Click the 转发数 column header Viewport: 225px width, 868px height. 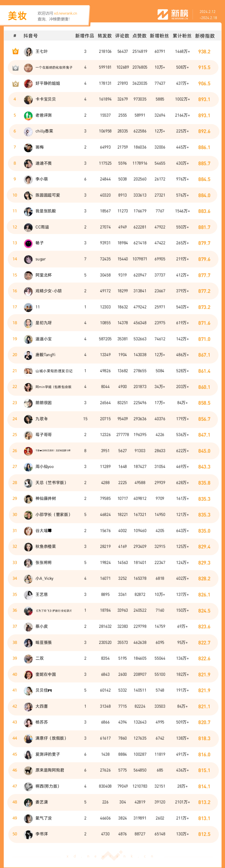105,36
